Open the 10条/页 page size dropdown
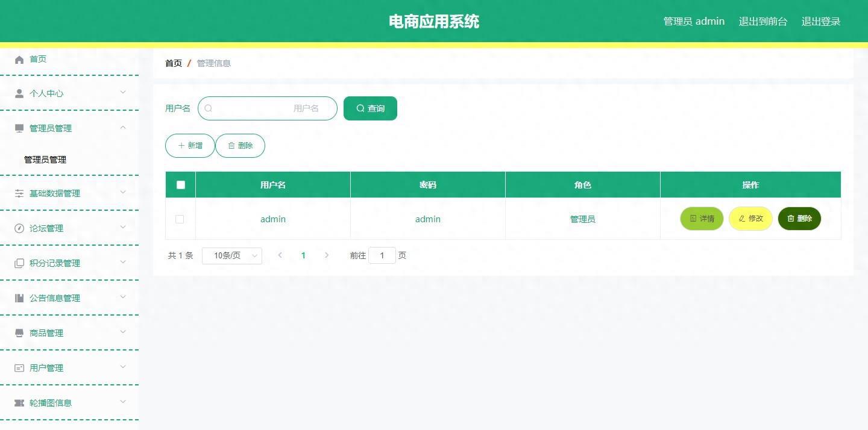This screenshot has height=430, width=868. [x=232, y=256]
